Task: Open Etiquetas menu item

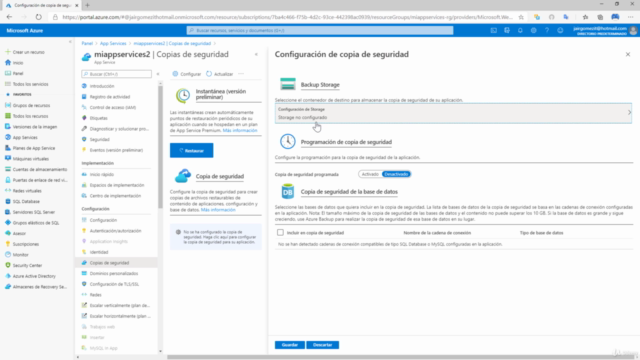Action: pos(98,118)
